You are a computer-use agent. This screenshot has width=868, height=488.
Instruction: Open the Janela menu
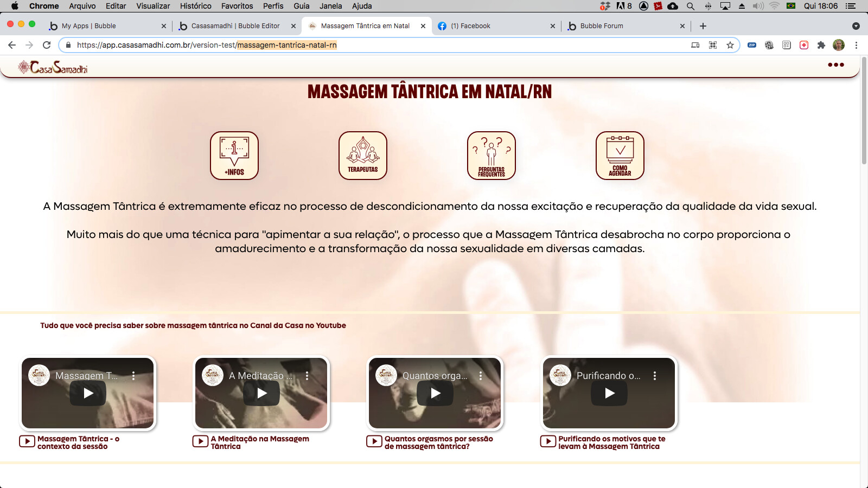click(331, 6)
